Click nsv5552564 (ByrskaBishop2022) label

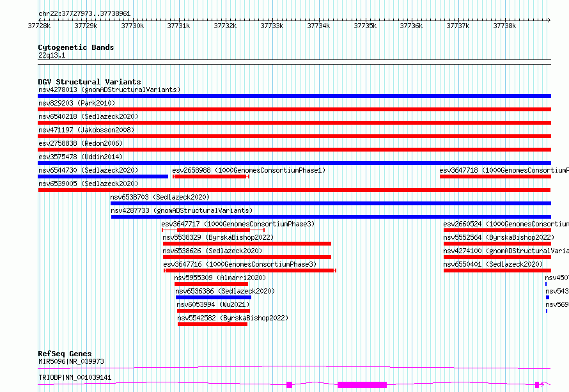point(499,237)
